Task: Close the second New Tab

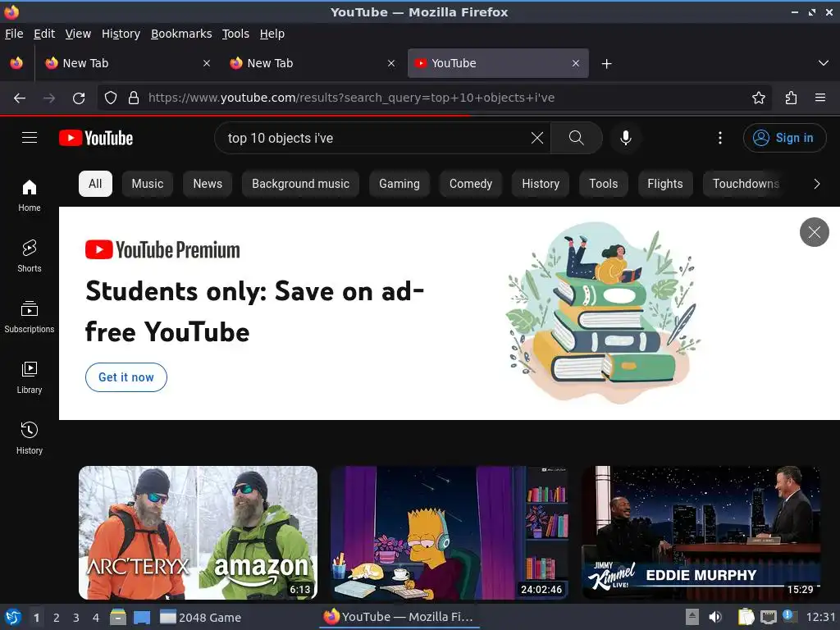Action: (391, 63)
